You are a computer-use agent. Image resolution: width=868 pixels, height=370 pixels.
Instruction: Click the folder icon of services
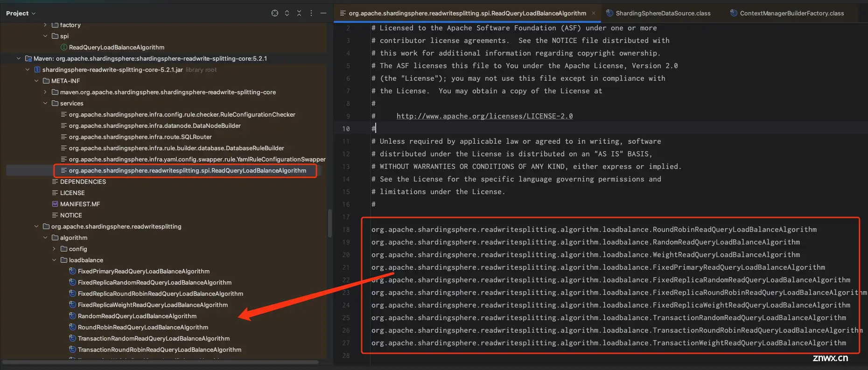[55, 103]
